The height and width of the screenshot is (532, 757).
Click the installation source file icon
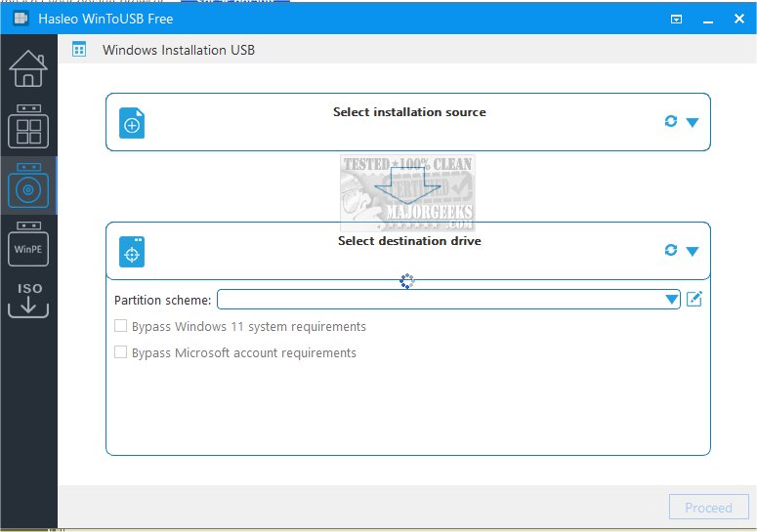[132, 123]
